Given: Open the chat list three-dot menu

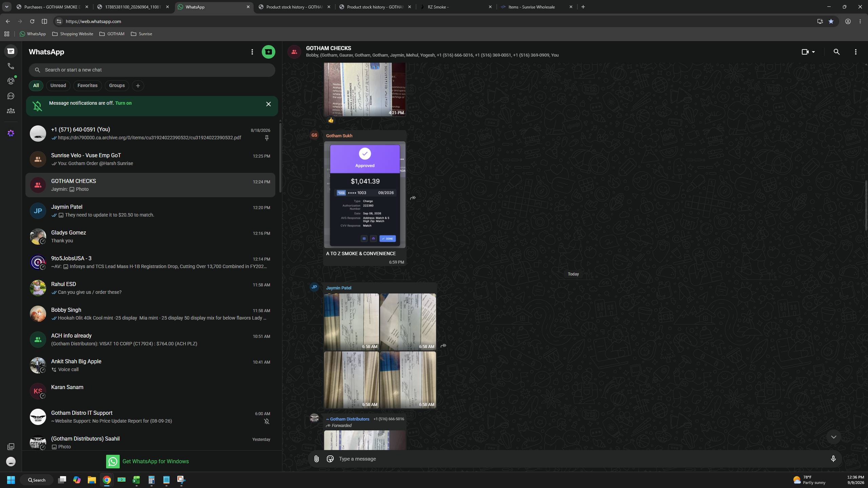Looking at the screenshot, I should pos(252,52).
